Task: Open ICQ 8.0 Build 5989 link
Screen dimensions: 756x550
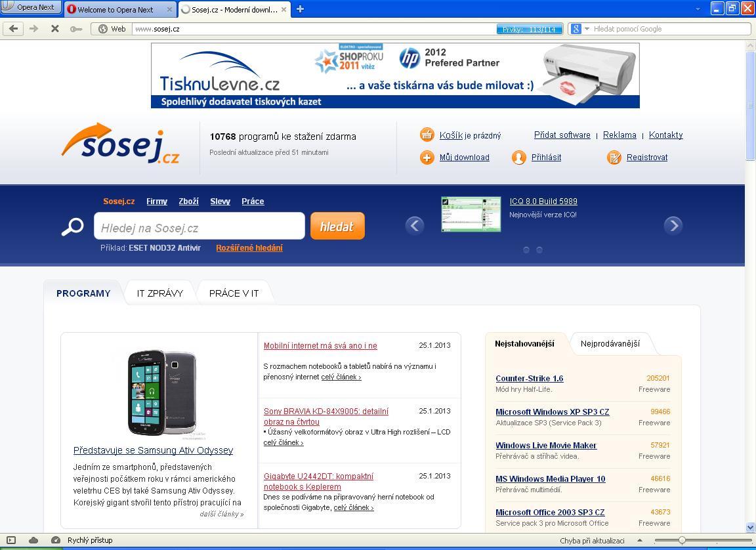Action: point(543,201)
